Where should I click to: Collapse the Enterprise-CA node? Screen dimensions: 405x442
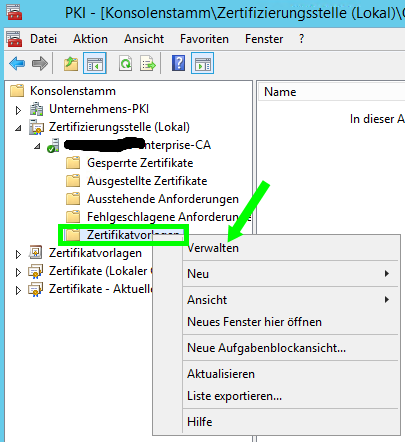click(x=37, y=146)
